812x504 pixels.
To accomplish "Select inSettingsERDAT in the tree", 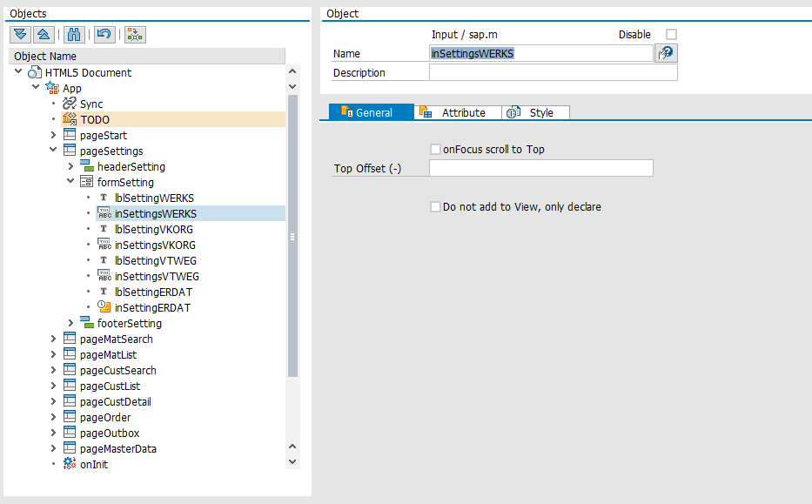I will coord(152,307).
